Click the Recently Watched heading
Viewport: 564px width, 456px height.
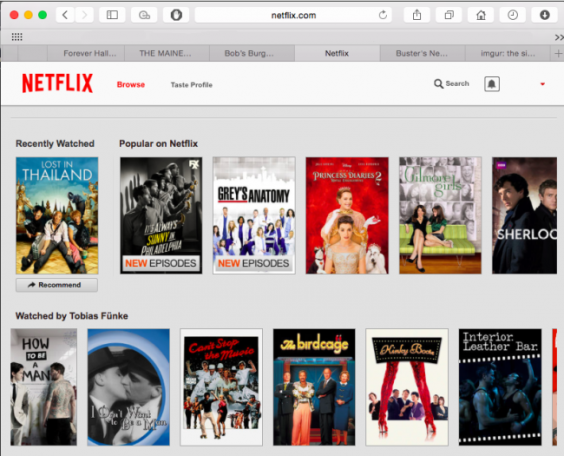(55, 143)
